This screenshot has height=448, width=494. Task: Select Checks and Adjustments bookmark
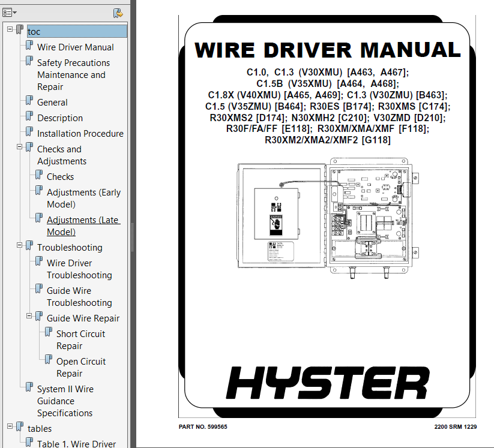point(62,155)
